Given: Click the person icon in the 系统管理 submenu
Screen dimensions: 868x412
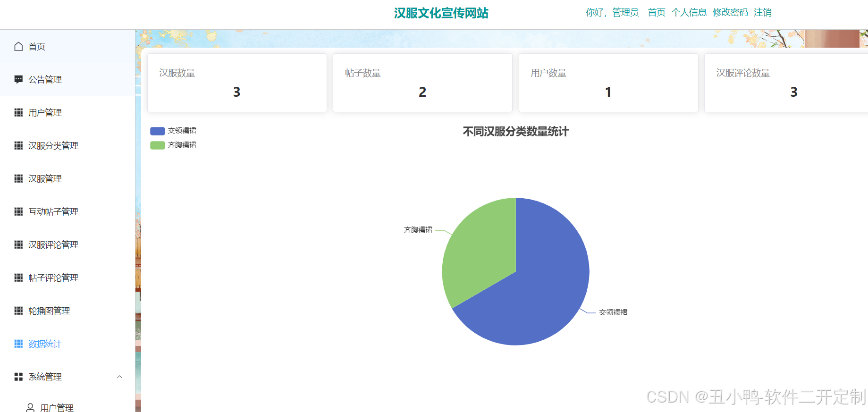Looking at the screenshot, I should click(30, 407).
